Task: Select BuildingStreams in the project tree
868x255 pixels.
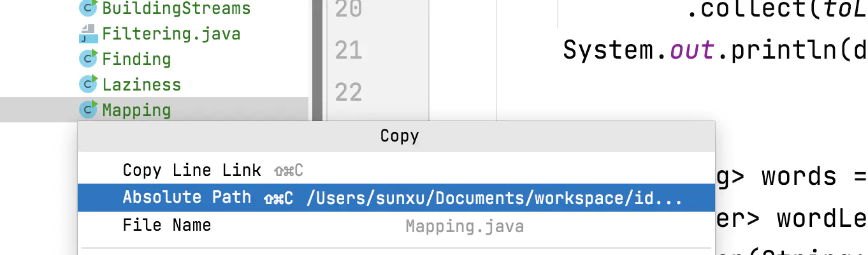Action: coord(176,8)
